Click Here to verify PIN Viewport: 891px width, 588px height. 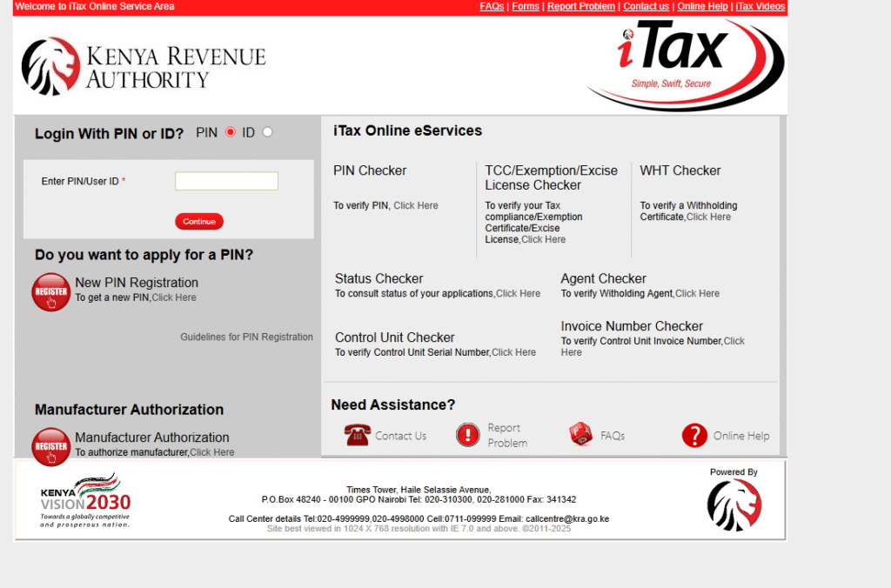coord(416,205)
